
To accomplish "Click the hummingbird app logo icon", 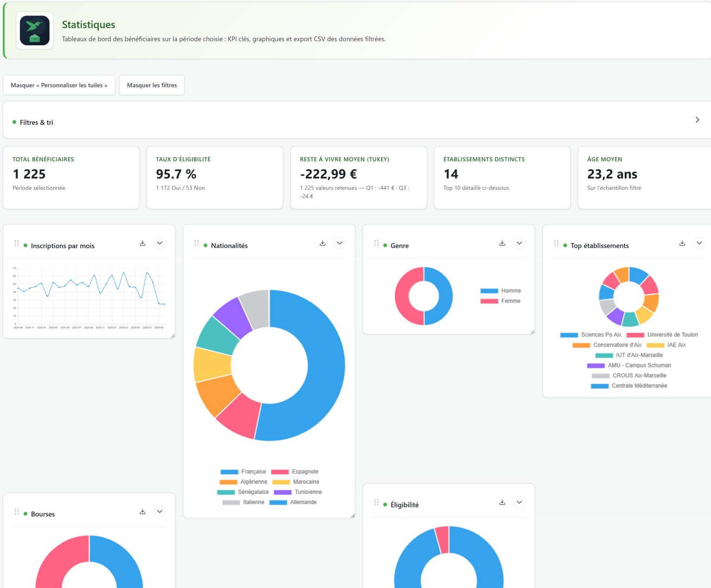I will point(35,31).
